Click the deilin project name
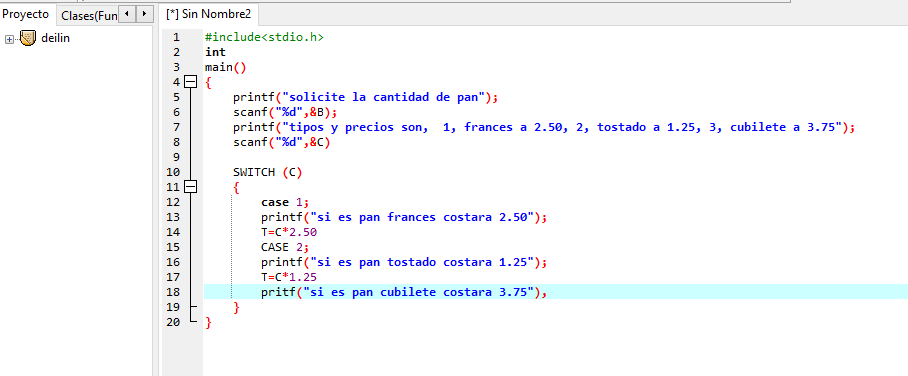This screenshot has width=908, height=376. click(x=56, y=38)
